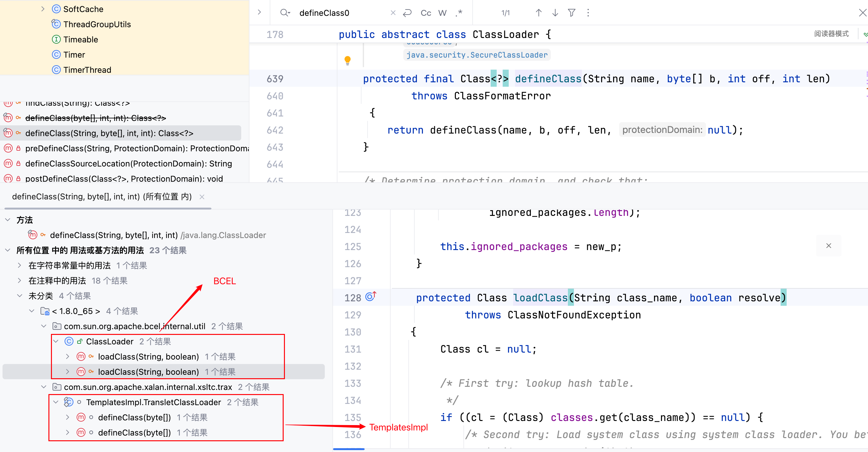
Task: Expand 在注释中的用法 results group
Action: click(x=20, y=280)
